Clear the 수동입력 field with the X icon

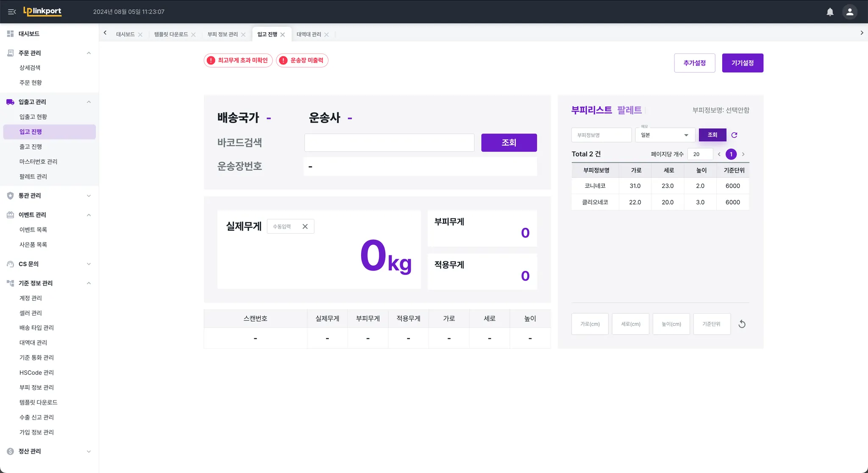pyautogui.click(x=305, y=227)
